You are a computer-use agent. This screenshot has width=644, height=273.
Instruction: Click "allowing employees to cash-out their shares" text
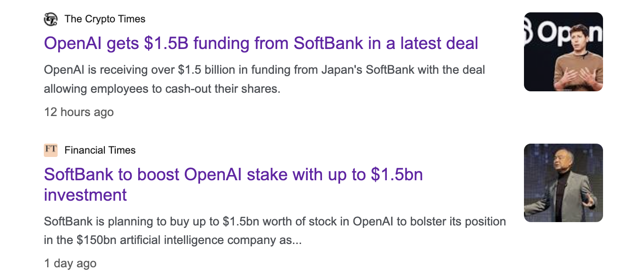tap(162, 89)
